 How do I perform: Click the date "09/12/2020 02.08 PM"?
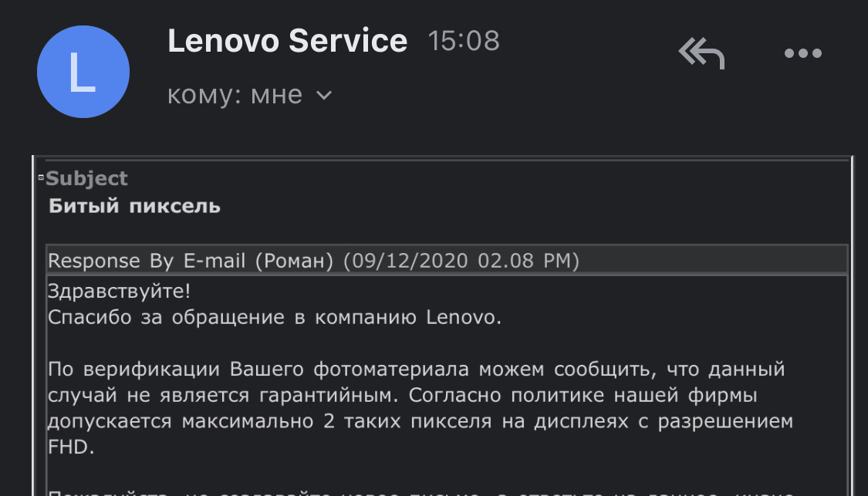pos(461,261)
